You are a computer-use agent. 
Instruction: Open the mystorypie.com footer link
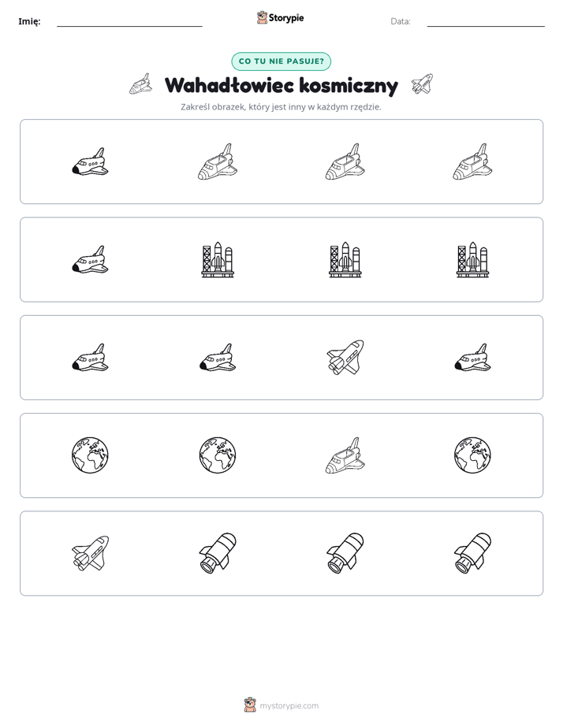pyautogui.click(x=289, y=706)
